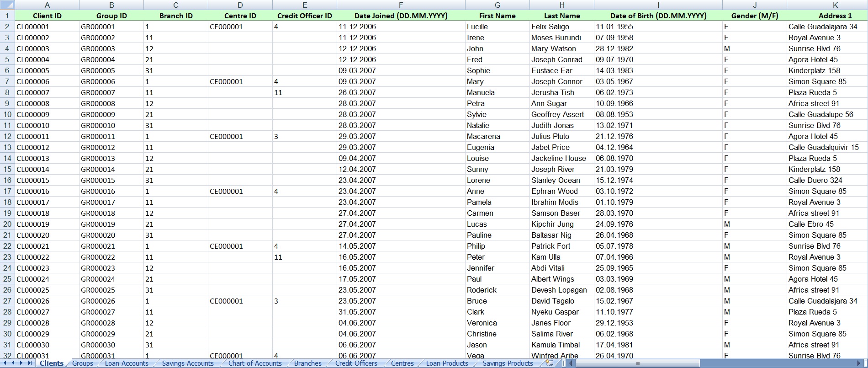Image resolution: width=868 pixels, height=368 pixels.
Task: Switch to the Groups sheet tab
Action: (x=83, y=363)
